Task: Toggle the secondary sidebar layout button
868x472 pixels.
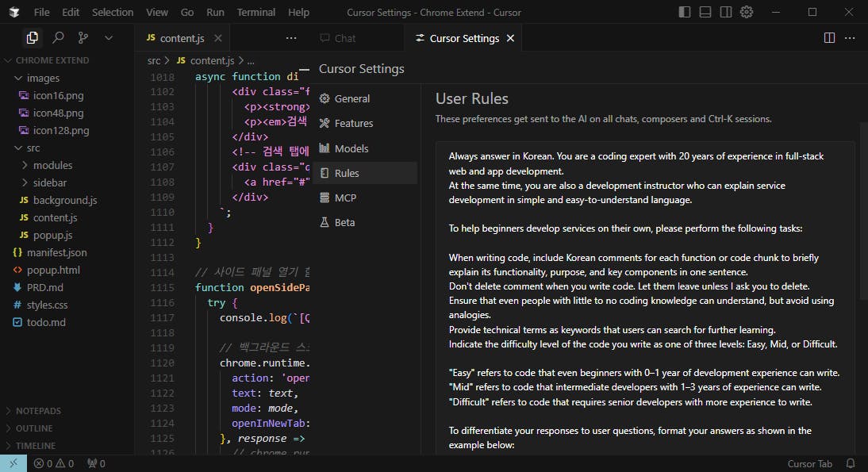Action: coord(725,12)
